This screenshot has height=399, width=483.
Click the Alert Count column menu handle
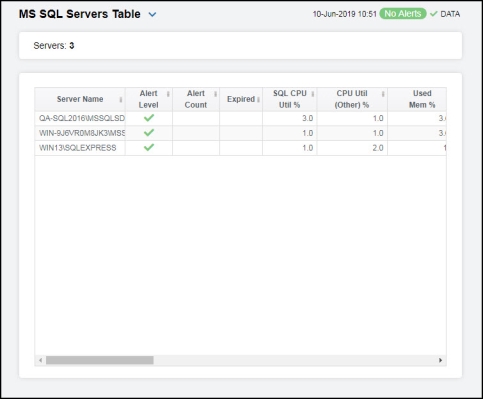tap(215, 94)
